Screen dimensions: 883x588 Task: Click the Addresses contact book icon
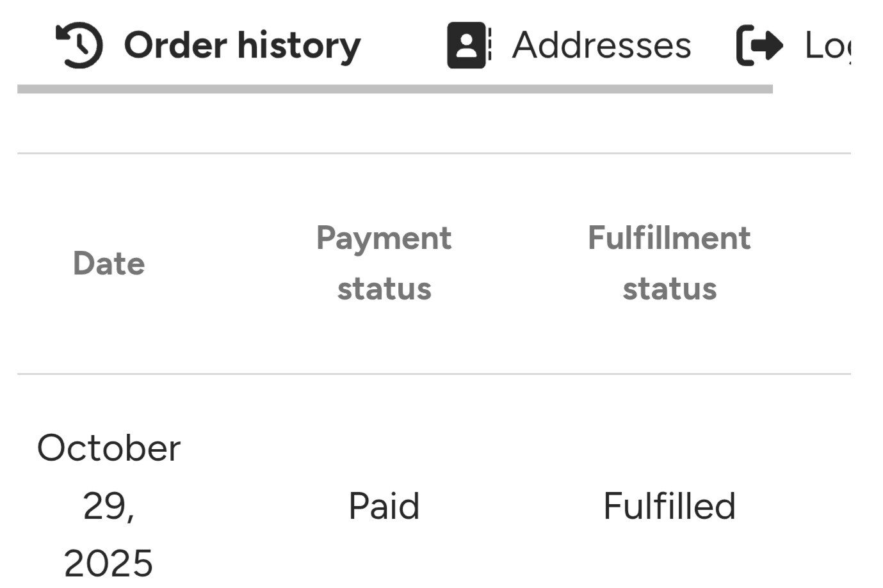point(469,45)
